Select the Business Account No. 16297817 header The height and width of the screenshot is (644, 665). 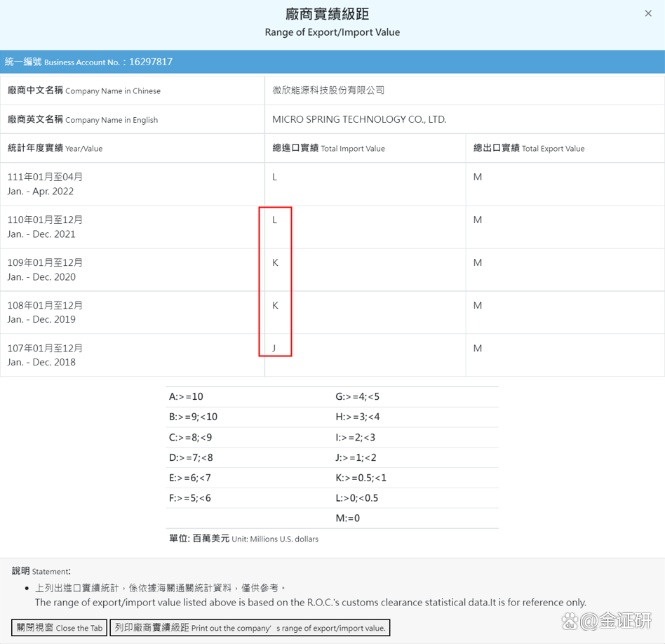coord(88,62)
